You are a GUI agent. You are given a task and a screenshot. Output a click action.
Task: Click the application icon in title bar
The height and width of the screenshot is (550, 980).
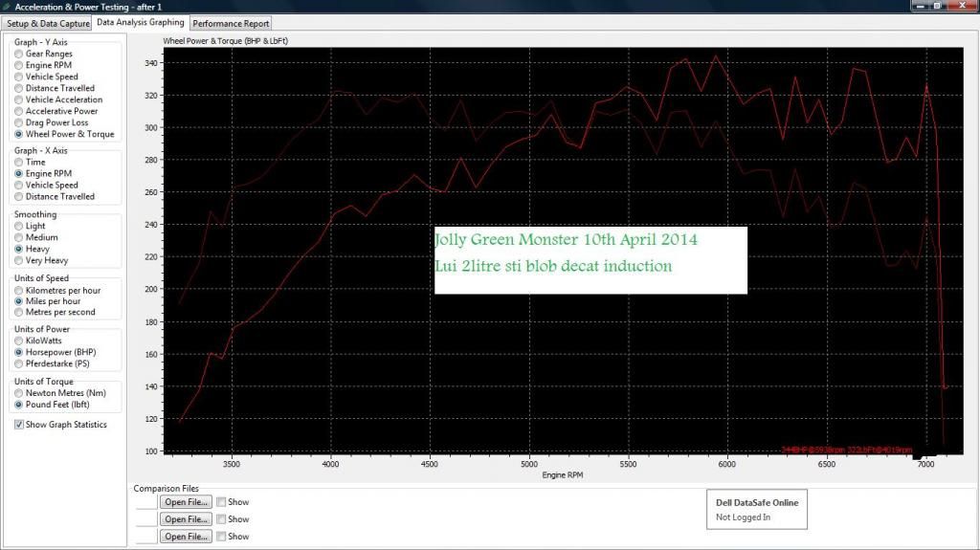(8, 7)
